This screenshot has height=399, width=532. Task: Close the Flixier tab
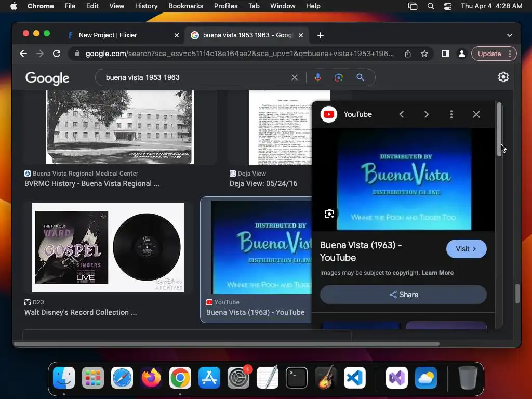click(x=177, y=35)
